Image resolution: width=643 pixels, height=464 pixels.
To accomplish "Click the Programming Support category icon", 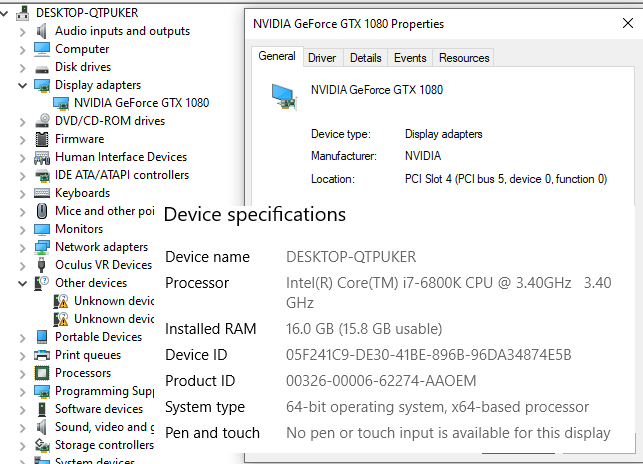I will click(x=41, y=391).
